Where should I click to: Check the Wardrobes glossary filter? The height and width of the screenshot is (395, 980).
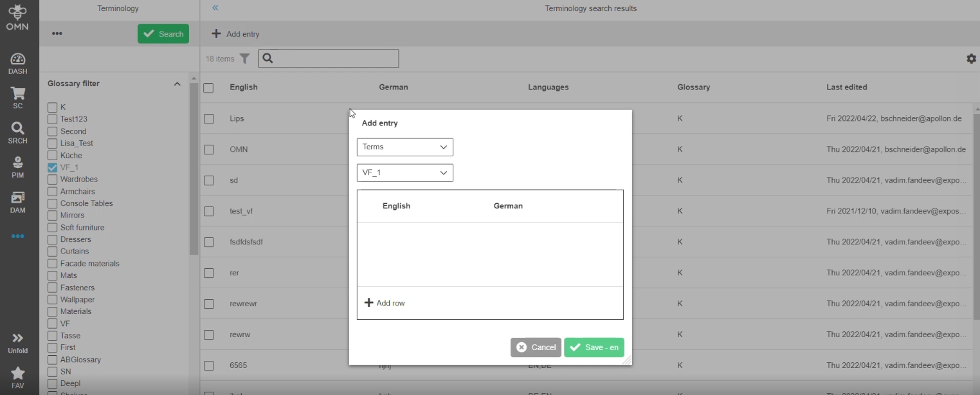53,179
